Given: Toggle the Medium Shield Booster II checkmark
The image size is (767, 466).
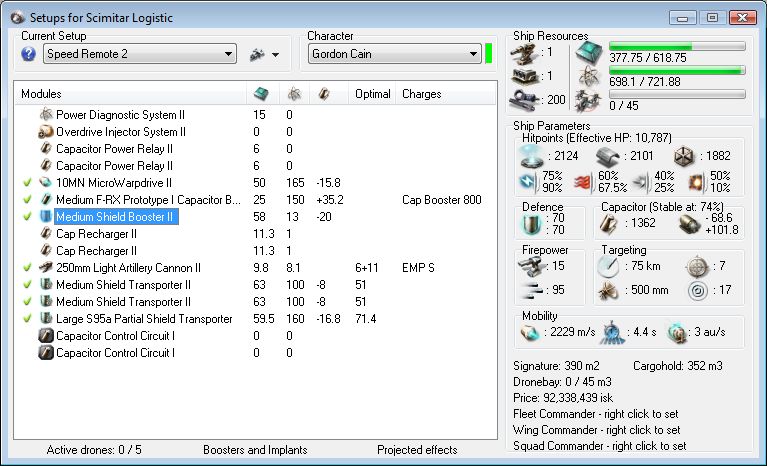Looking at the screenshot, I should [27, 217].
